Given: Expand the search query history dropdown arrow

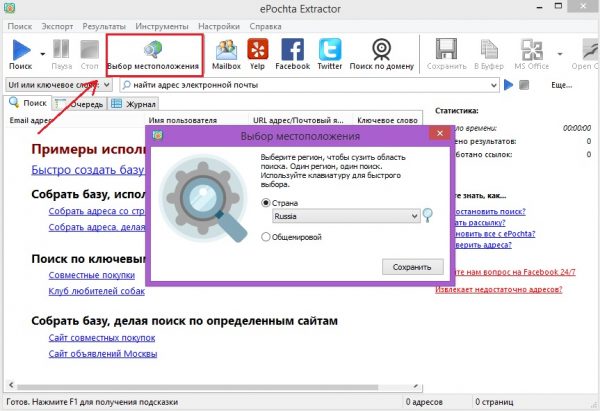Looking at the screenshot, I should coord(494,85).
